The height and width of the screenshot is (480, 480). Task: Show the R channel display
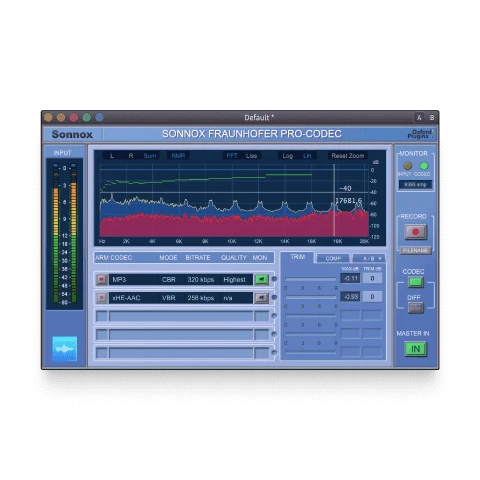[131, 156]
